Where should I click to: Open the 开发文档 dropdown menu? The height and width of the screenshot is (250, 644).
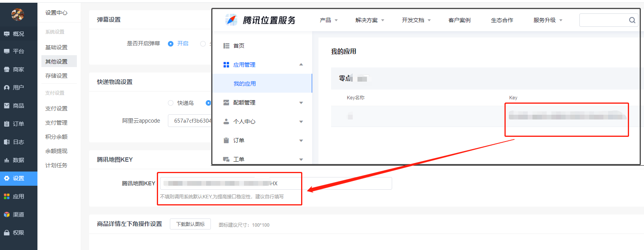tap(416, 20)
